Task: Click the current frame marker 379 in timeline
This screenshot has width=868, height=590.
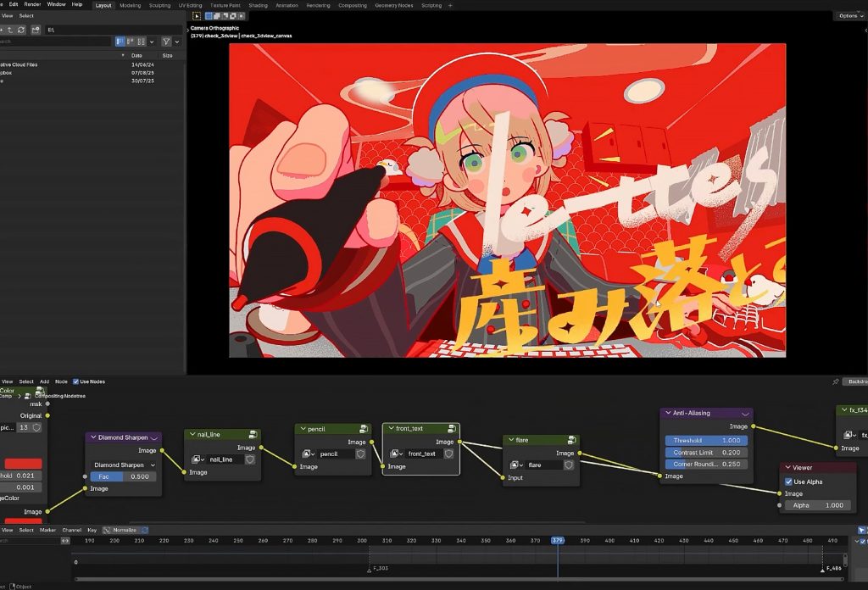Action: coord(557,540)
